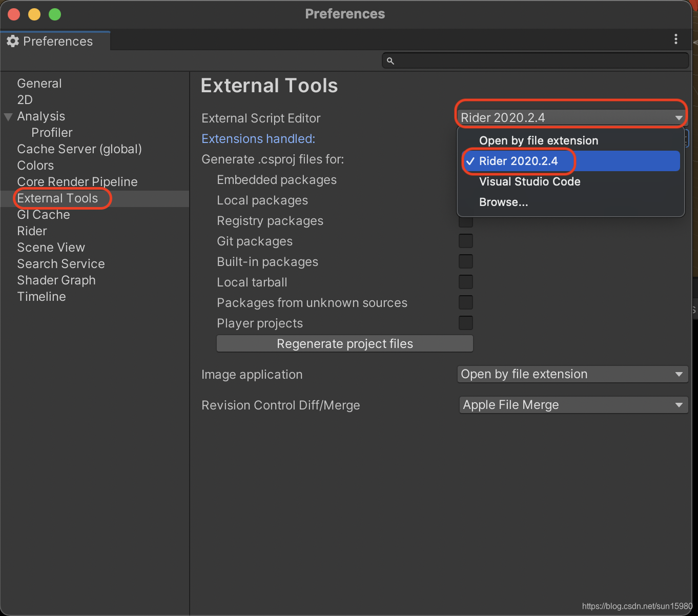Viewport: 698px width, 616px height.
Task: Toggle Git packages checkbox
Action: tap(465, 241)
